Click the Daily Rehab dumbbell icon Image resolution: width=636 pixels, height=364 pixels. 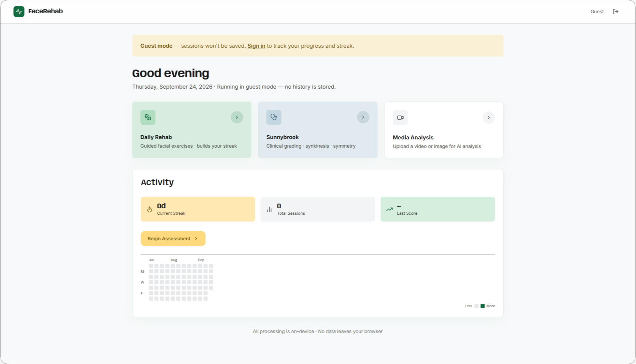[148, 117]
